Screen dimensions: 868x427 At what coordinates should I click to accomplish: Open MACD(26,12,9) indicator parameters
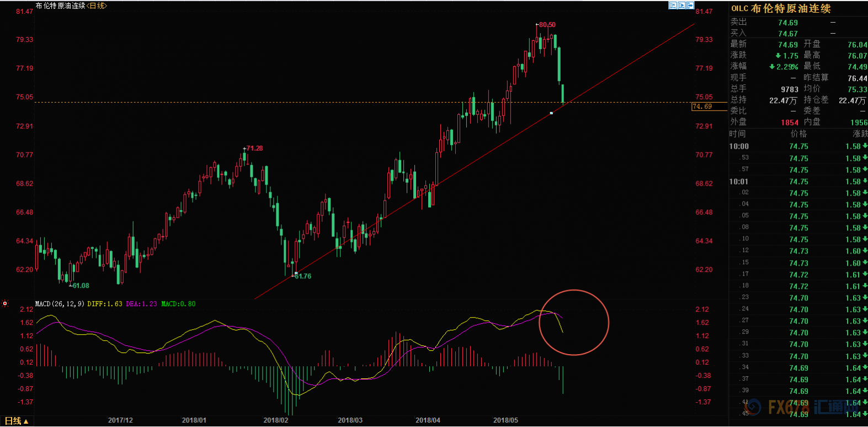60,304
